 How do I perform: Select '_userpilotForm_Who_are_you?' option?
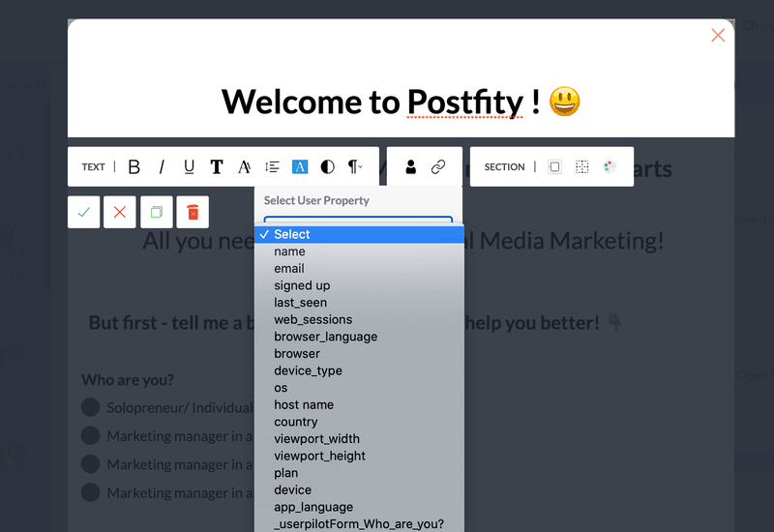pyautogui.click(x=359, y=523)
